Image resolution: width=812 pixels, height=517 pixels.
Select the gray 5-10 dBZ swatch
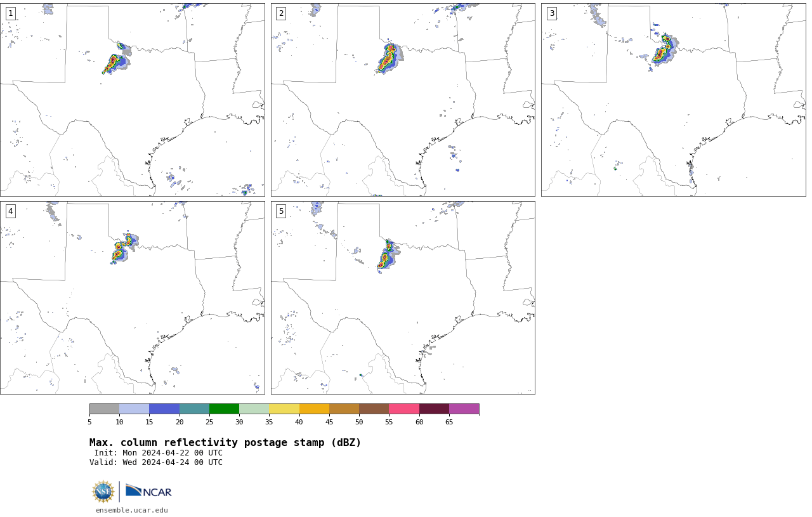(x=104, y=409)
